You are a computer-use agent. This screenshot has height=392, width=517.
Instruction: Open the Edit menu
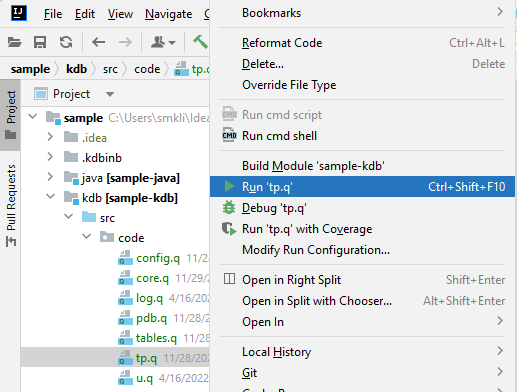tap(85, 14)
